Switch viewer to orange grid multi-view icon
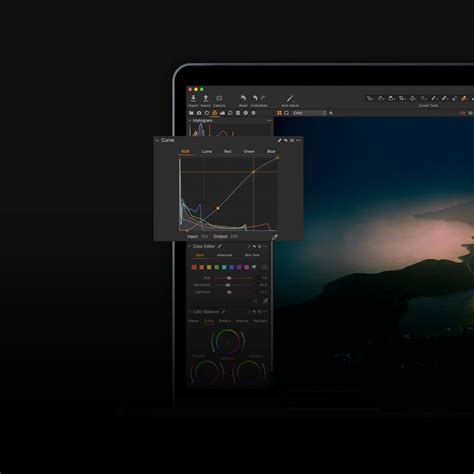 point(279,113)
